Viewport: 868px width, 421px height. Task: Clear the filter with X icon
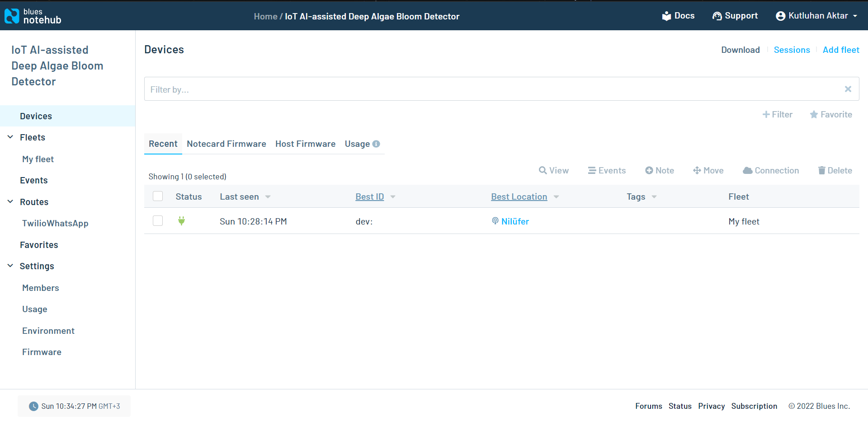[848, 89]
